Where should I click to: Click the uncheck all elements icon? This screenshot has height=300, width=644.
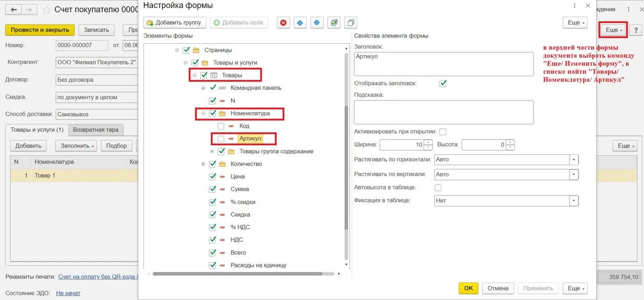tap(351, 23)
